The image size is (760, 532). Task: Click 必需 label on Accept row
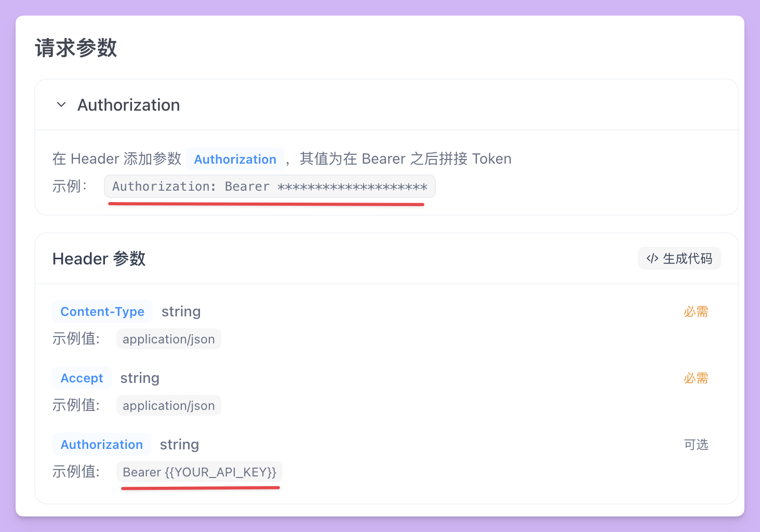[696, 378]
